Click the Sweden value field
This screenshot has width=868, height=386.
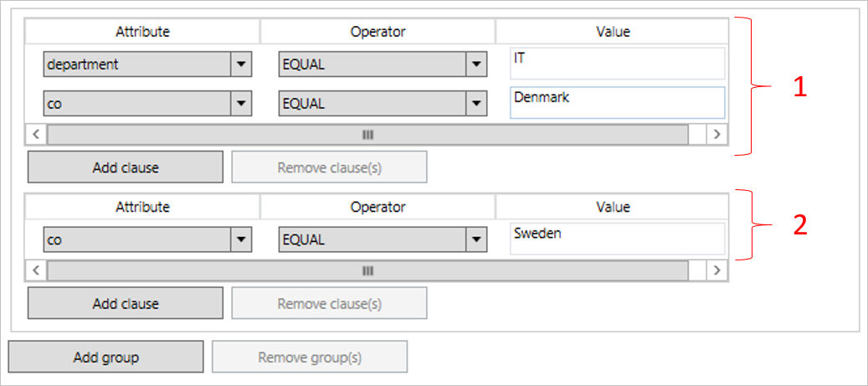point(616,239)
